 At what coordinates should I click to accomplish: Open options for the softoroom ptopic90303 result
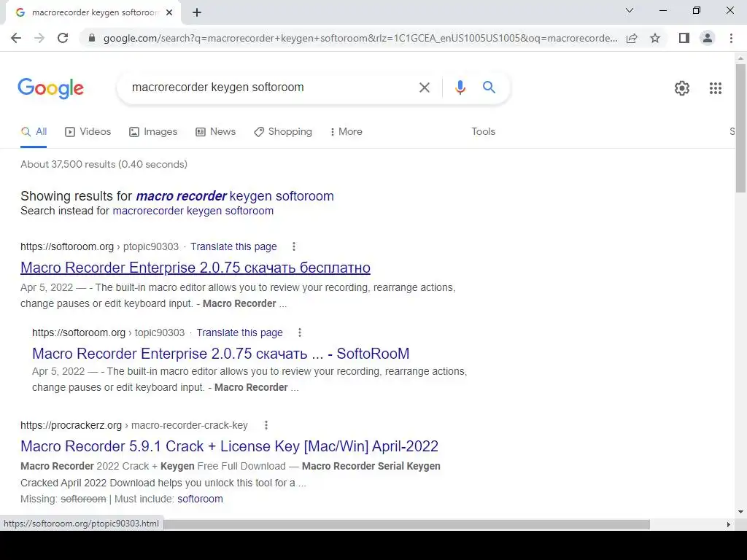click(294, 246)
